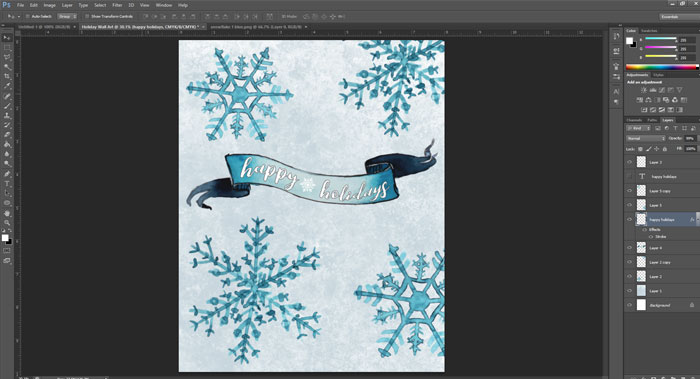Toggle visibility of the Stroke effect
Screen dimensions: 700x379
pos(650,237)
